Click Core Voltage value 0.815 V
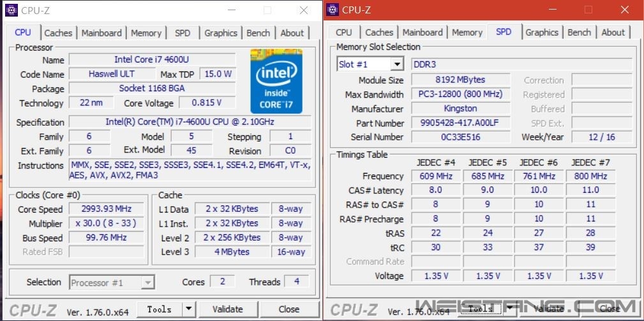The width and height of the screenshot is (644, 321). [x=207, y=103]
